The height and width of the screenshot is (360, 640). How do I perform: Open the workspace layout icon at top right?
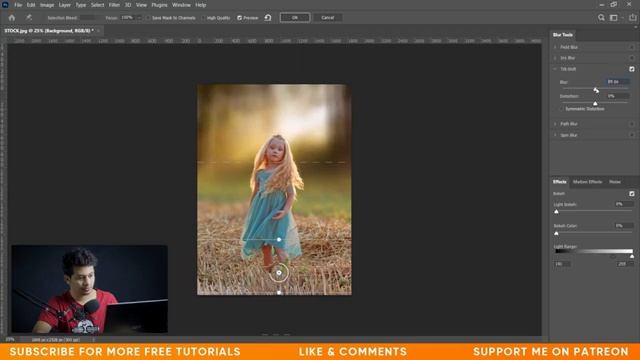pyautogui.click(x=613, y=18)
